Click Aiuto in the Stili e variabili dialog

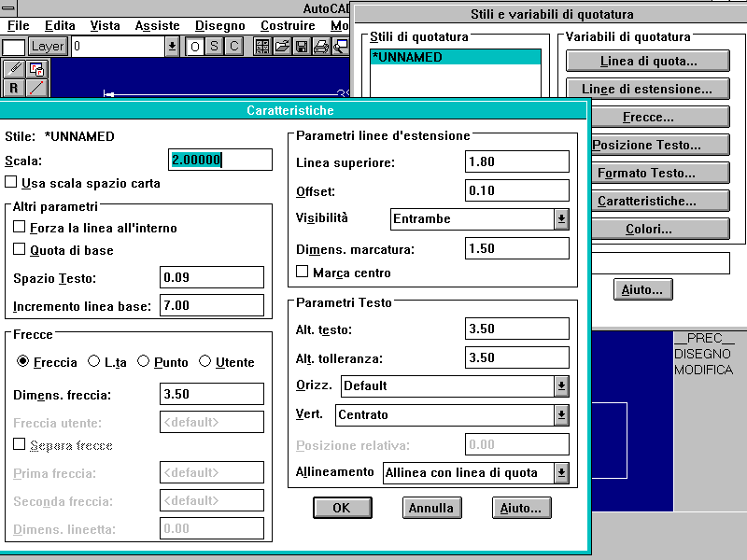pos(643,289)
